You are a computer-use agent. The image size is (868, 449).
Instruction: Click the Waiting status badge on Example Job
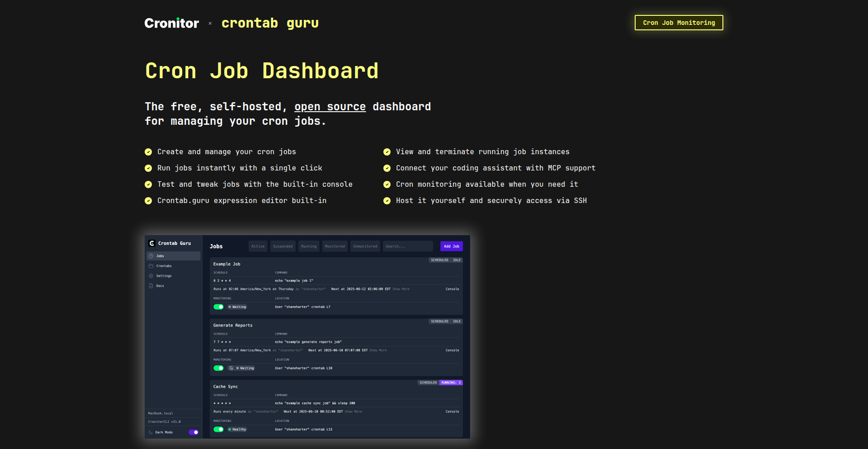pyautogui.click(x=237, y=307)
